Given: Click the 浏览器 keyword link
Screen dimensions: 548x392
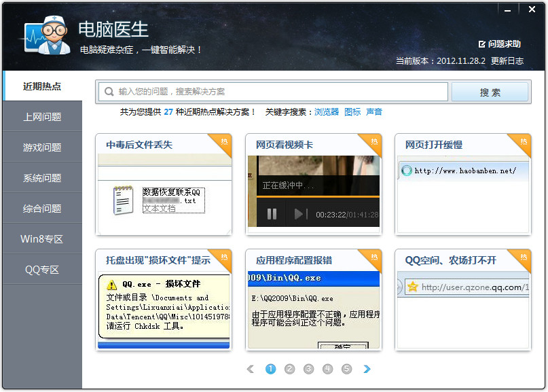Looking at the screenshot, I should pos(327,112).
